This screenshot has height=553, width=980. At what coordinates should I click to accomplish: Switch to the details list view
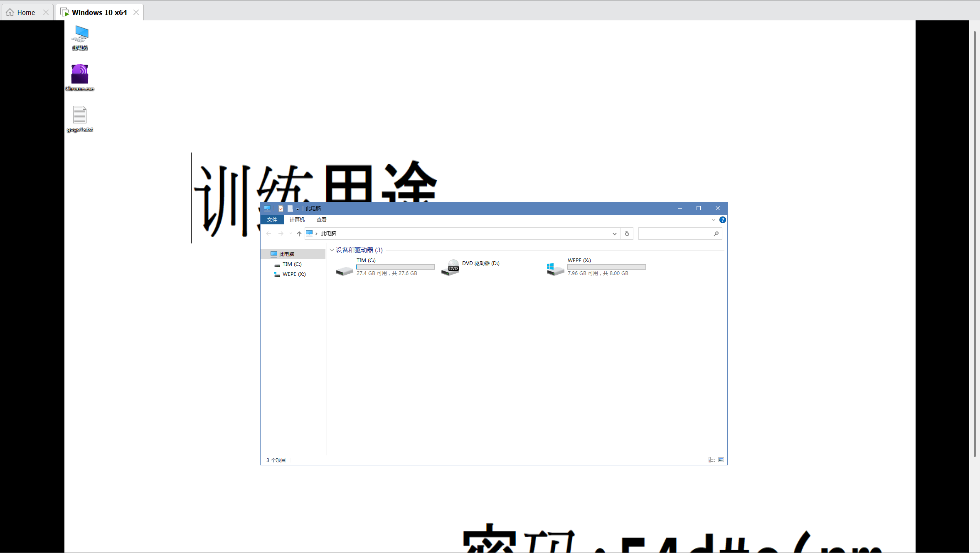[x=712, y=460]
